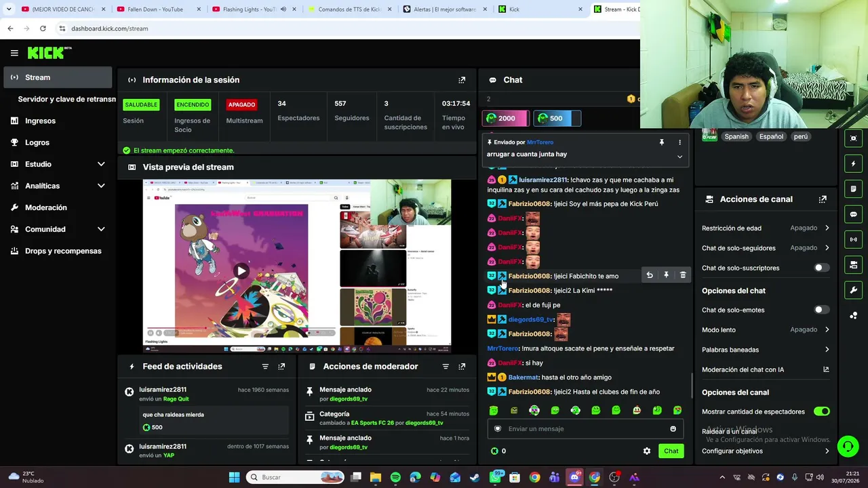Pop out the Acciones de canal panel

[823, 199]
